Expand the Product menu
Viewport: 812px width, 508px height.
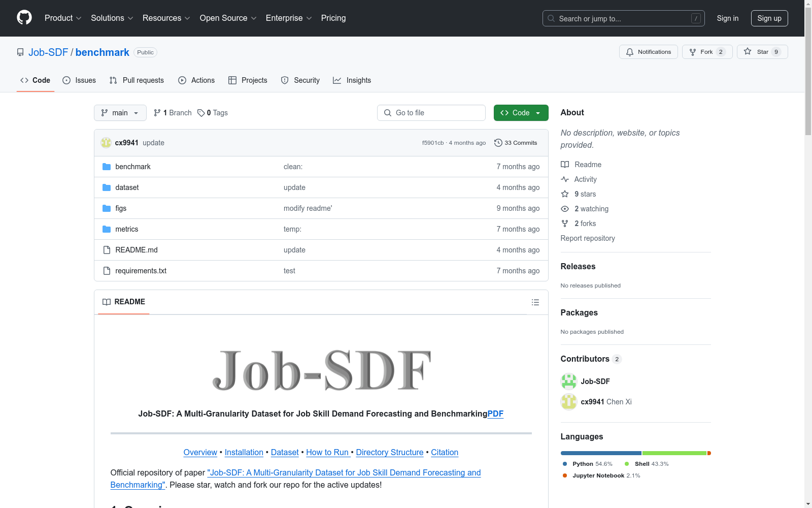[63, 18]
